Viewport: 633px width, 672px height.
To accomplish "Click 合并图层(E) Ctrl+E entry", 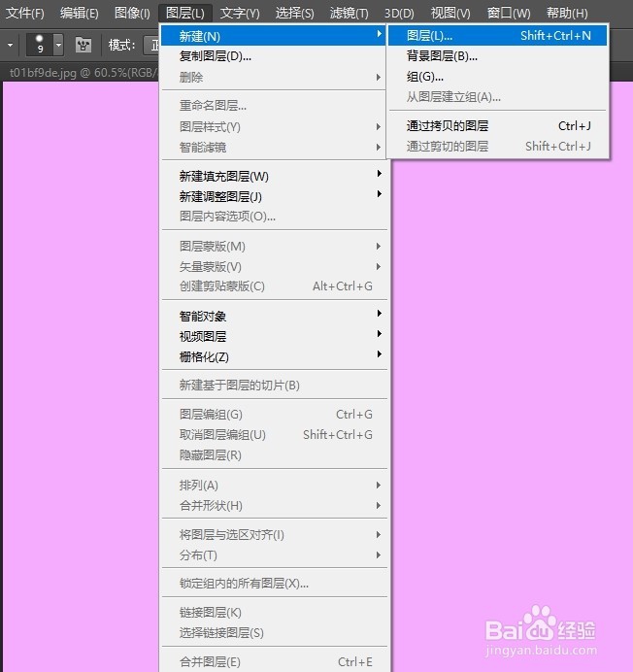I will 275,662.
